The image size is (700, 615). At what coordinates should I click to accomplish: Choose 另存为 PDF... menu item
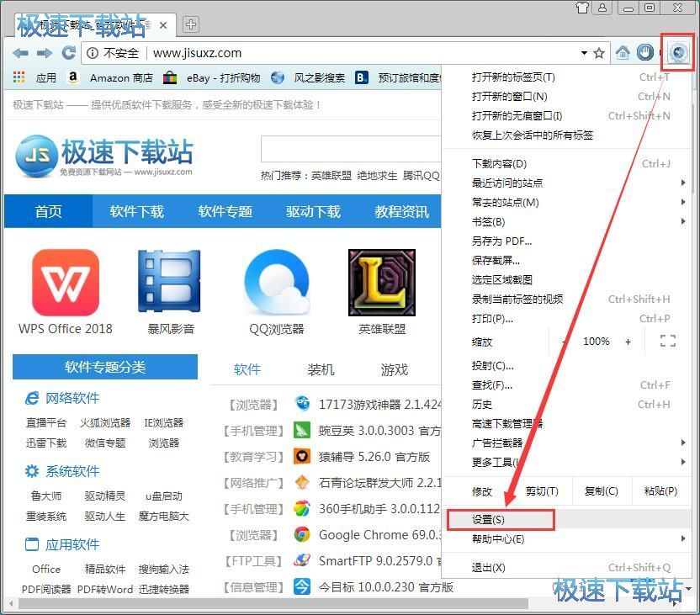(x=567, y=241)
